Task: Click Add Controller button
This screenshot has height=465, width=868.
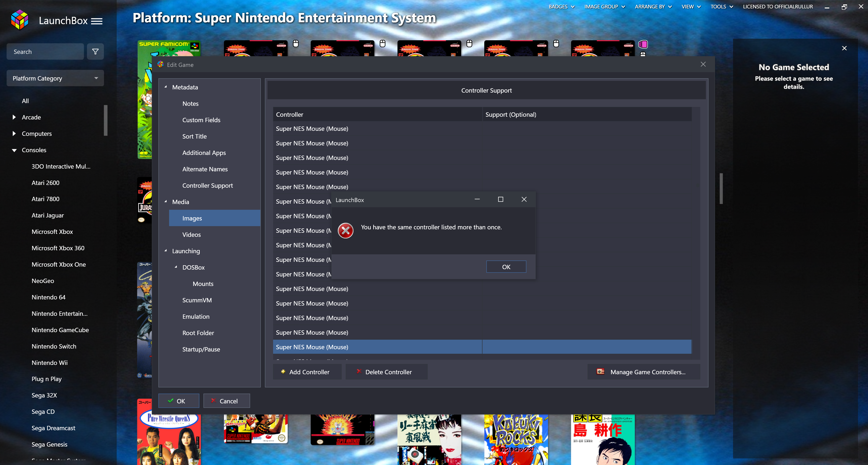Action: coord(307,372)
